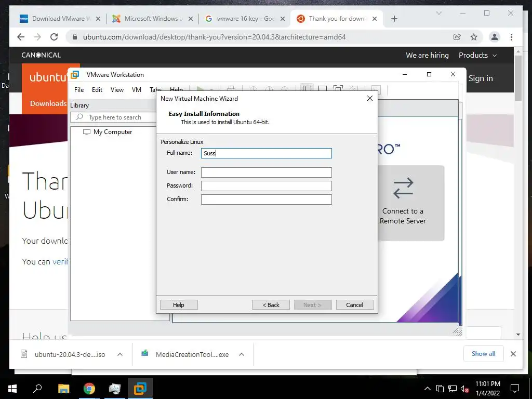The width and height of the screenshot is (532, 399).
Task: Open the notification center icon
Action: 515,389
